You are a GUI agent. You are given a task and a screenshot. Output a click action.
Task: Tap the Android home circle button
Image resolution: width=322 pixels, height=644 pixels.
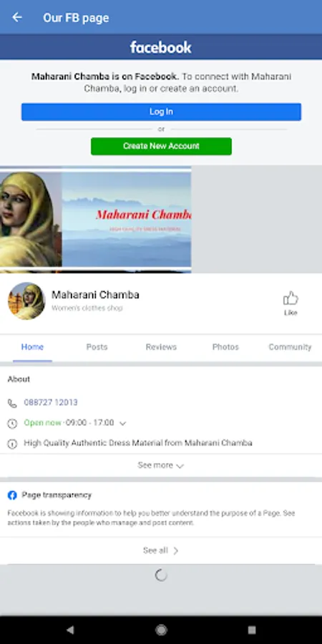161,630
